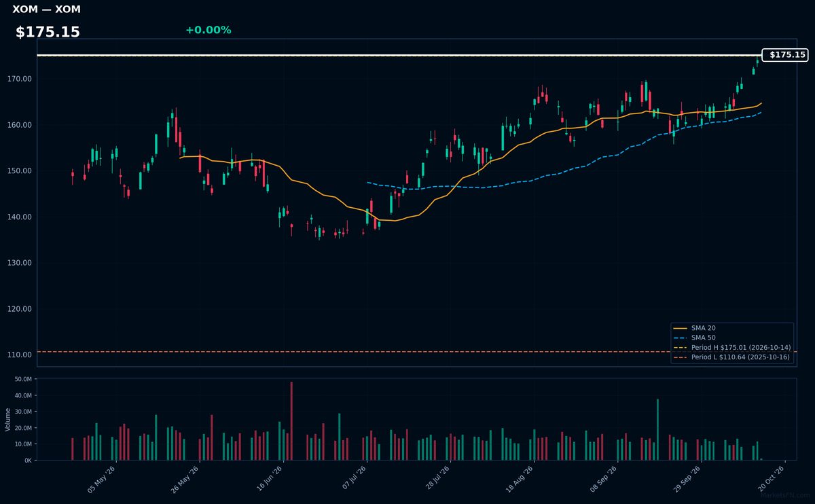Click the 26 May '26 date label
The width and height of the screenshot is (815, 504).
click(x=185, y=480)
